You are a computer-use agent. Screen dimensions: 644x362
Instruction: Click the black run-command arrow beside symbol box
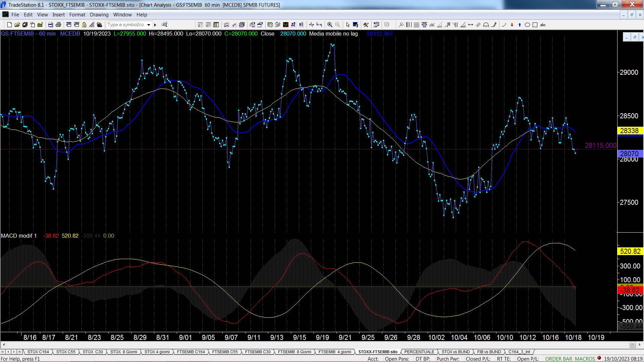coord(155,25)
